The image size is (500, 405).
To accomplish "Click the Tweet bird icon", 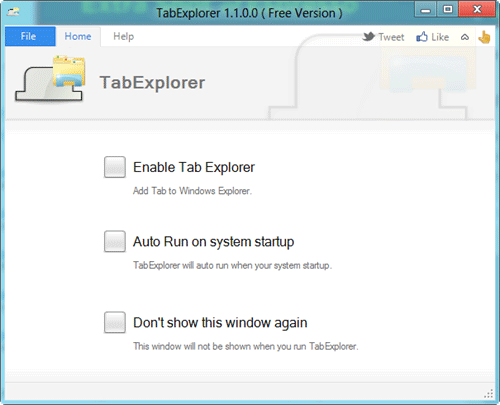I will (x=369, y=36).
